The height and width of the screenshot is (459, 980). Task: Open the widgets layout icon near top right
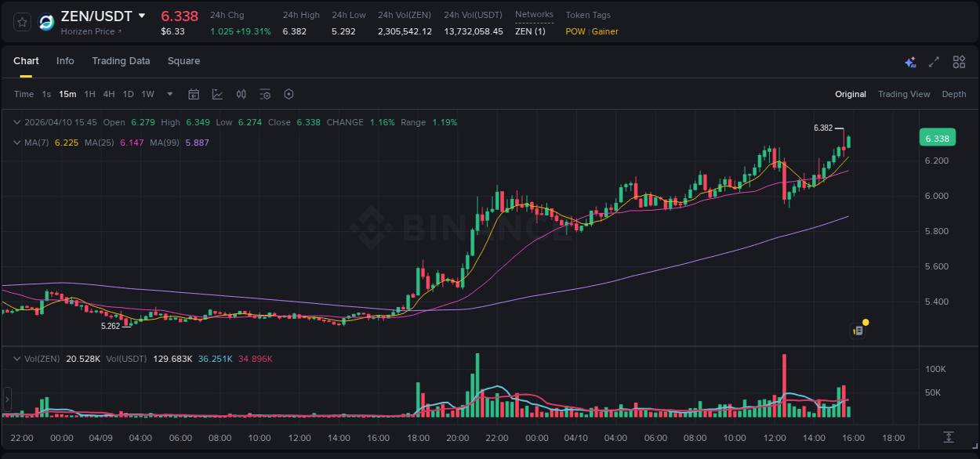pyautogui.click(x=959, y=61)
